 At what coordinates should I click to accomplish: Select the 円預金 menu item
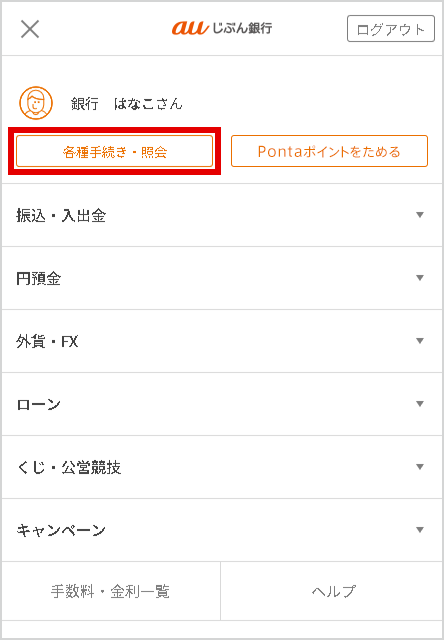point(222,278)
